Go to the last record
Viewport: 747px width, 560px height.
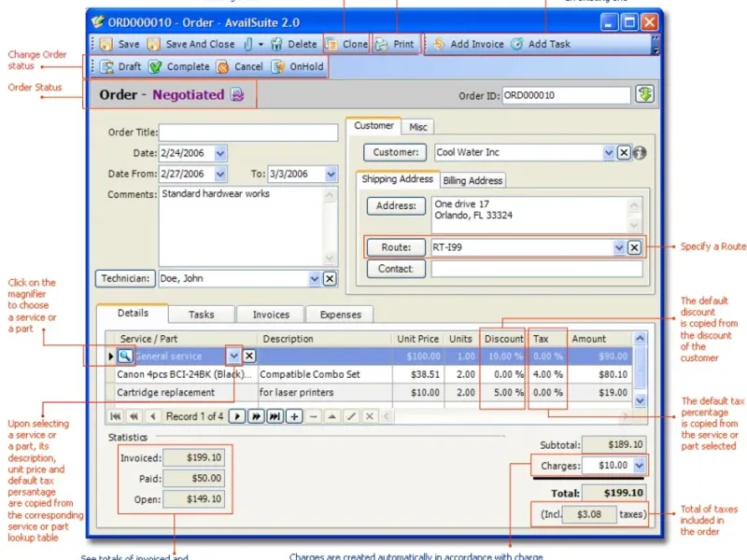click(275, 416)
